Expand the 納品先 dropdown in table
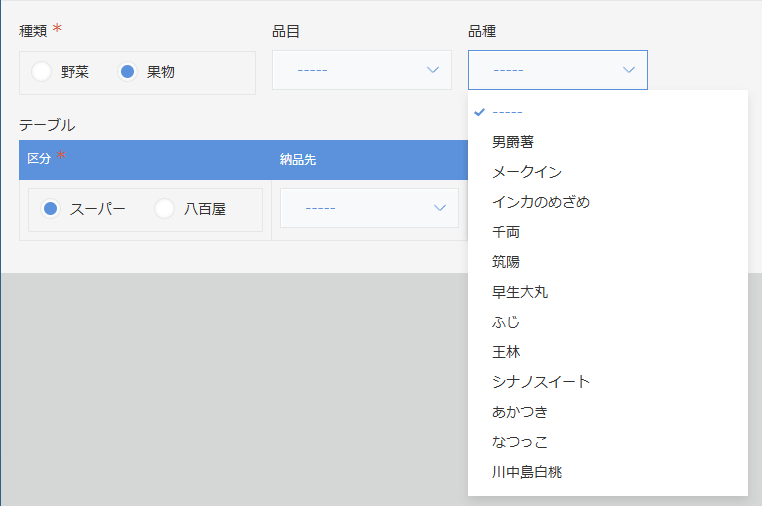The height and width of the screenshot is (506, 762). point(369,208)
